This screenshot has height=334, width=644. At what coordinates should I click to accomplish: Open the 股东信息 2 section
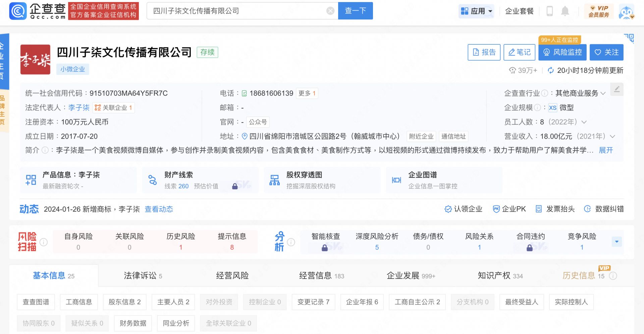125,302
